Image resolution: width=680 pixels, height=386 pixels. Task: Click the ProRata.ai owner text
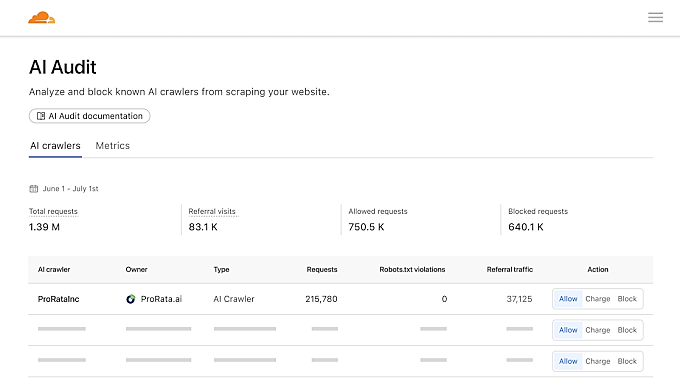[x=161, y=299]
